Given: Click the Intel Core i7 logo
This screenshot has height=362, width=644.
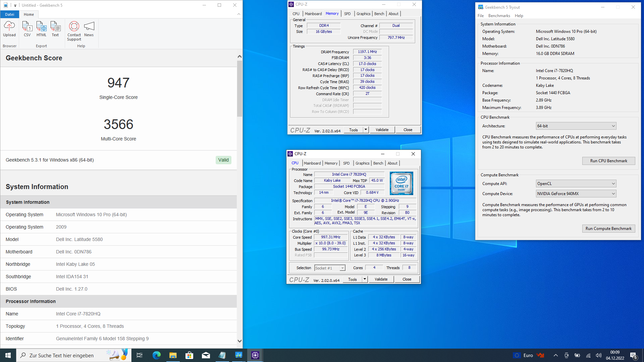Looking at the screenshot, I should point(401,183).
